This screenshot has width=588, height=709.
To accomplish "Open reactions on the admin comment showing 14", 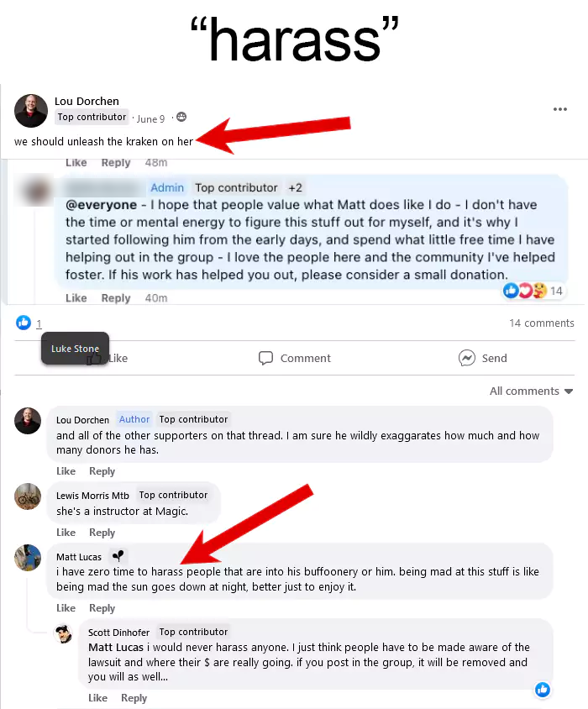I will (533, 291).
